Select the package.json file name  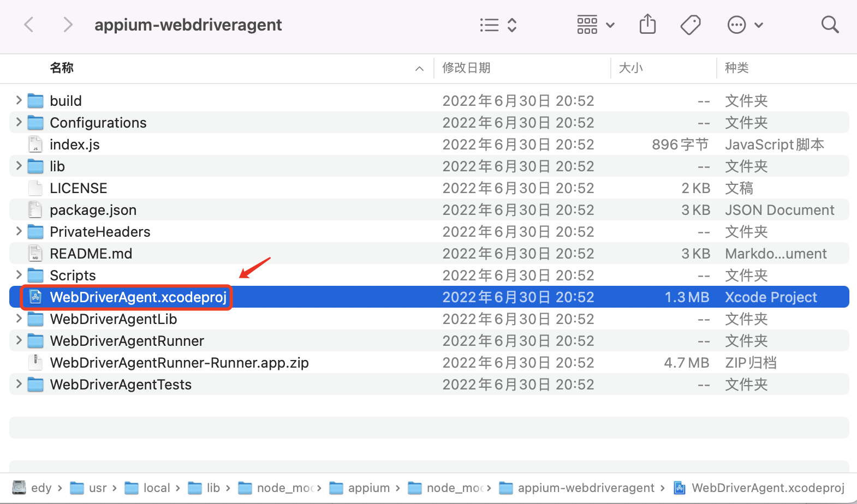[x=93, y=210]
